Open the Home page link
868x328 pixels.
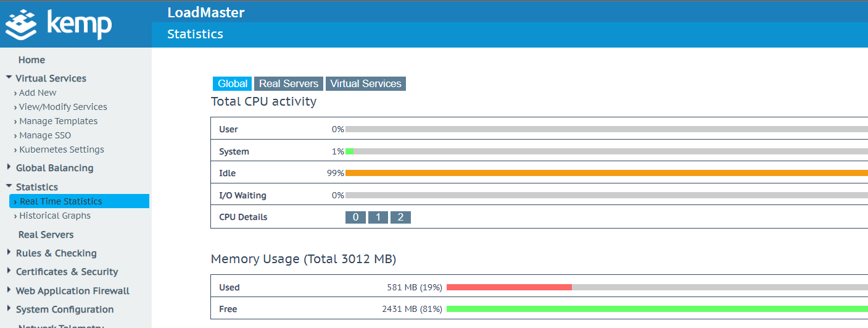31,60
